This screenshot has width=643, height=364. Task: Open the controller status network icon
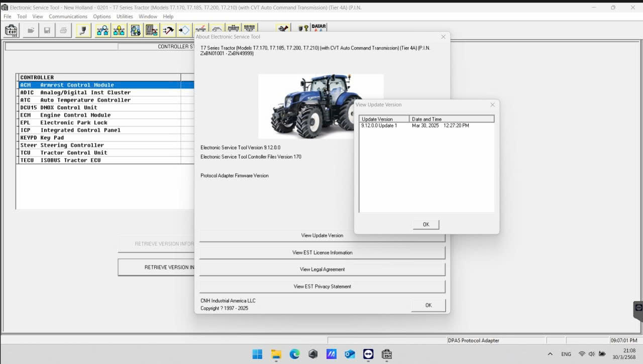tap(102, 31)
